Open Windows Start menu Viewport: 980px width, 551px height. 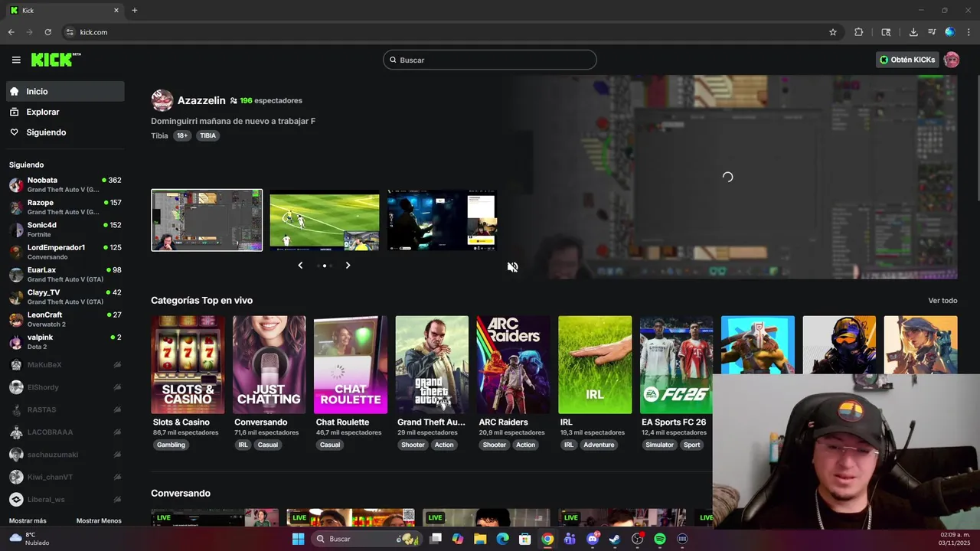[x=298, y=539]
